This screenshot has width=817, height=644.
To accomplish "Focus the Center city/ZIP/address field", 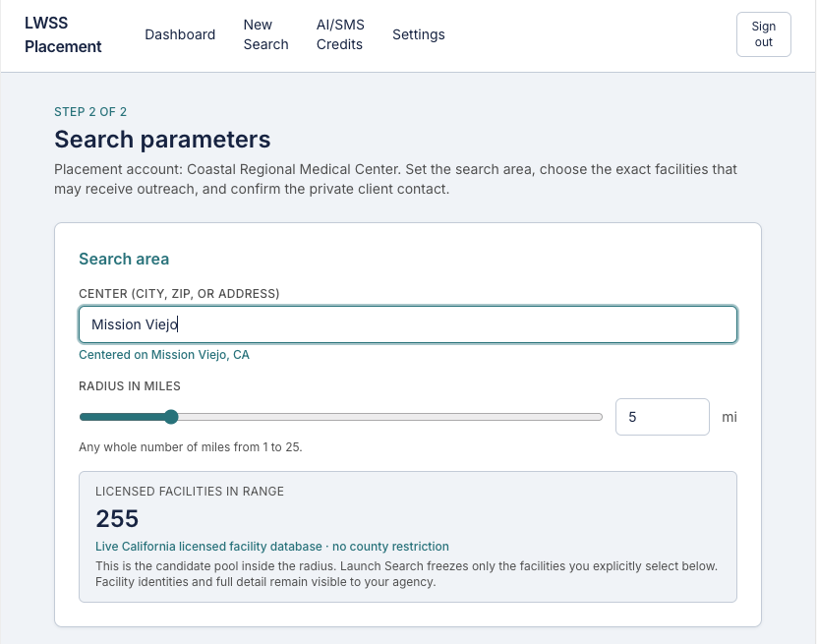I will pos(408,324).
